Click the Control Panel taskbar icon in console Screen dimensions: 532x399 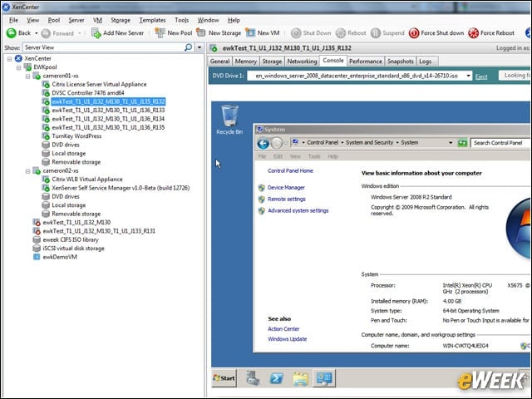324,378
